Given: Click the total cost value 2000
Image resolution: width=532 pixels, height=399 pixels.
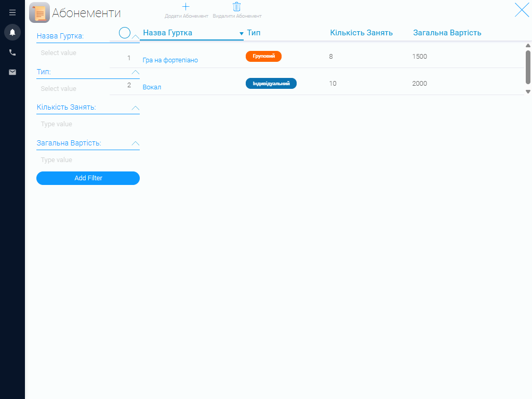Looking at the screenshot, I should pyautogui.click(x=419, y=84).
